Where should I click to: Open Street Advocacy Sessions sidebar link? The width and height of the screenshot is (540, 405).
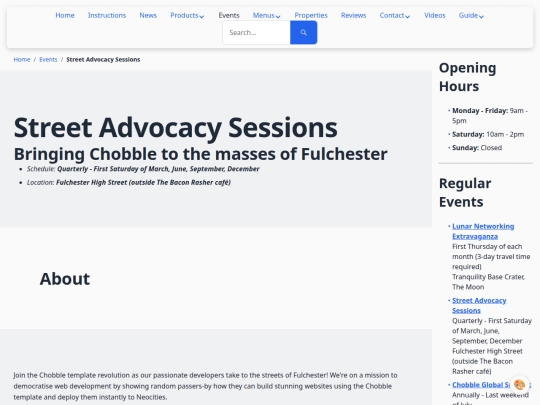(x=479, y=305)
